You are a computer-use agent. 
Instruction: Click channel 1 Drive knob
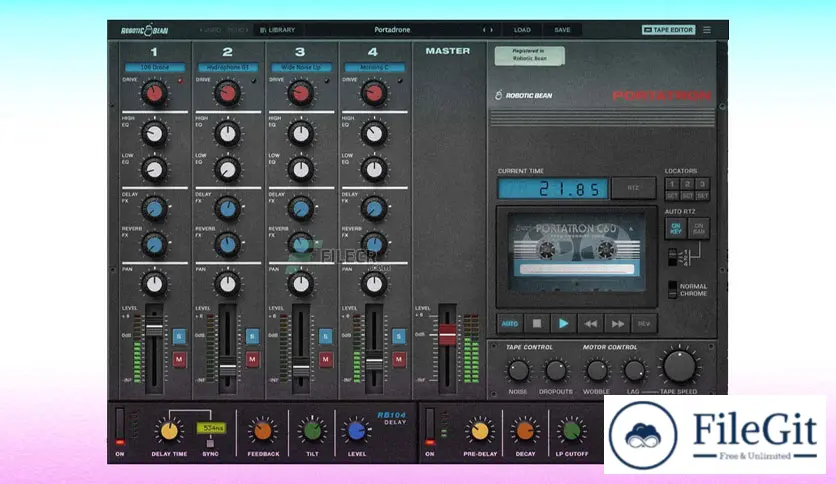tap(154, 94)
